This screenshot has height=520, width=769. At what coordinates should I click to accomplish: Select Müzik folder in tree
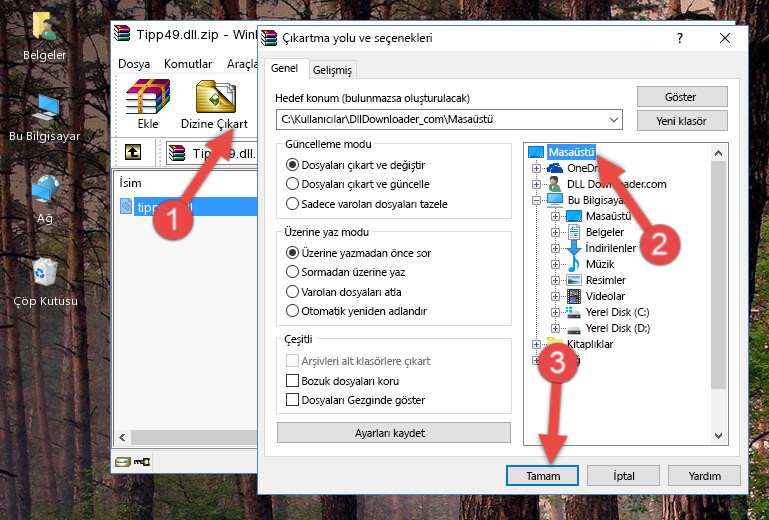(600, 264)
